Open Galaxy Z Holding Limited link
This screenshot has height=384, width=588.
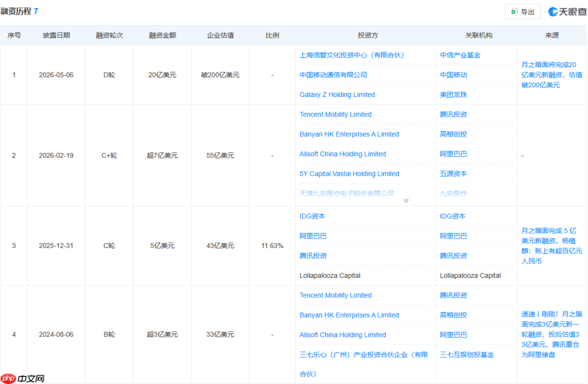(x=337, y=95)
